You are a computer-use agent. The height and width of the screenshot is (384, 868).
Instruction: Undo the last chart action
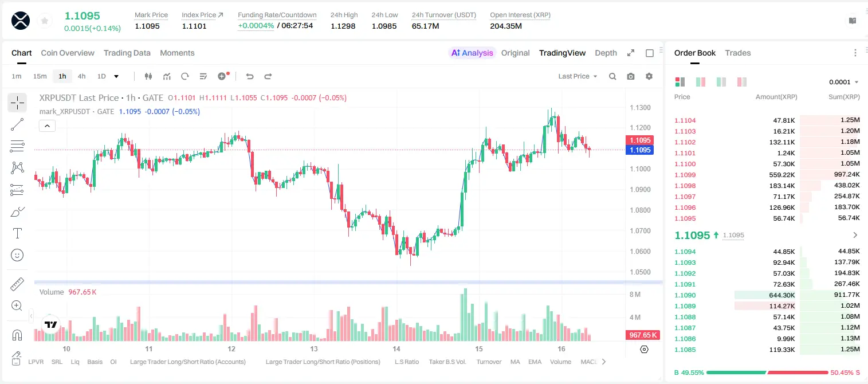pos(250,76)
